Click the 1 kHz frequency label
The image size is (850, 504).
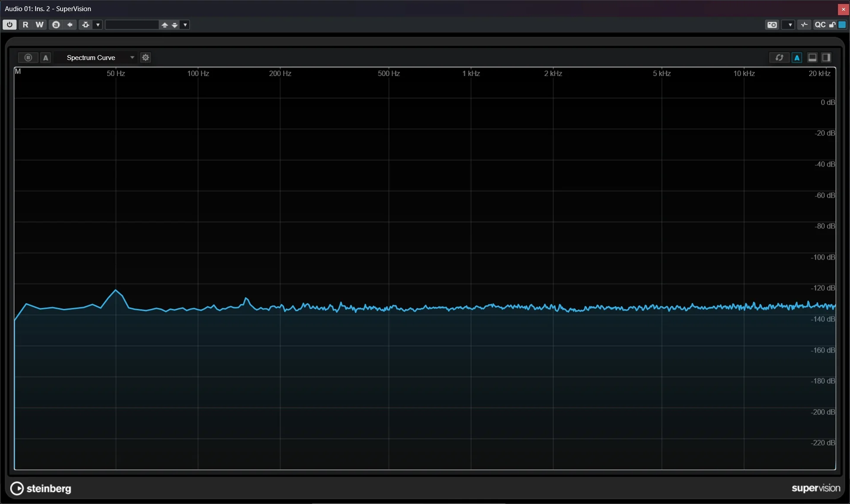pyautogui.click(x=471, y=73)
